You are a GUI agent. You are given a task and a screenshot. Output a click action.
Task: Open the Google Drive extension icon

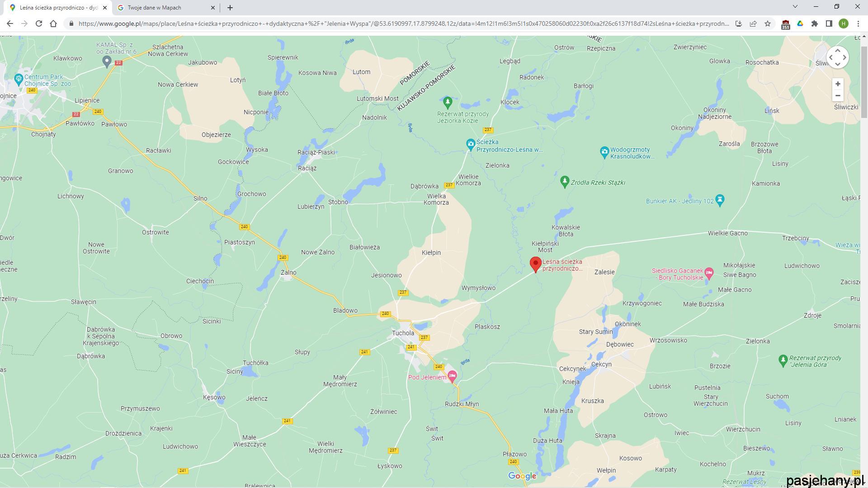[x=800, y=23]
